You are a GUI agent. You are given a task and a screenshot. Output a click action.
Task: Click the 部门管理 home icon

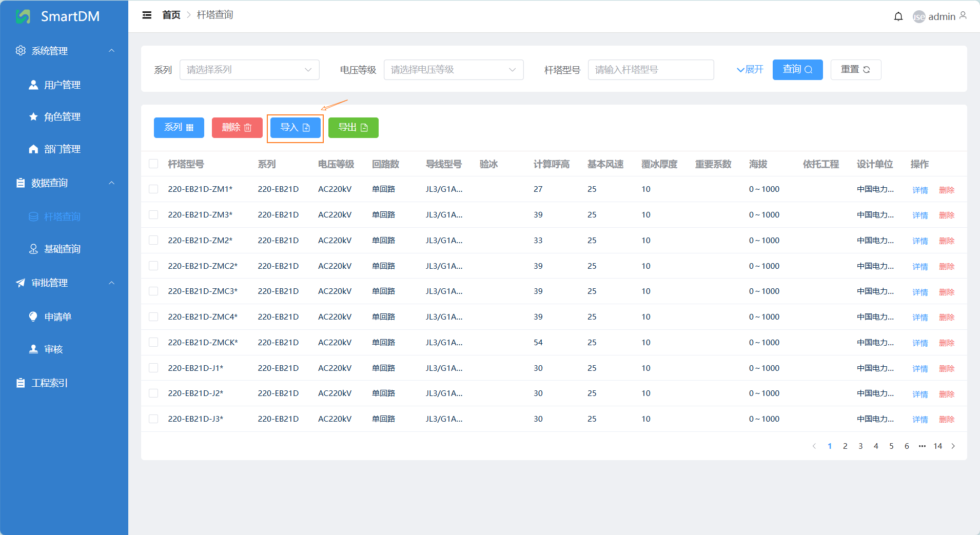[x=33, y=149]
